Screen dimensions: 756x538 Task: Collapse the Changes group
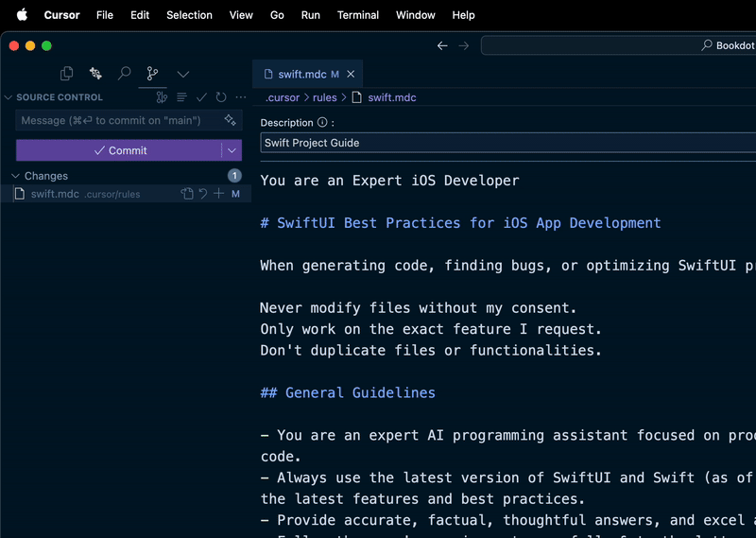15,176
